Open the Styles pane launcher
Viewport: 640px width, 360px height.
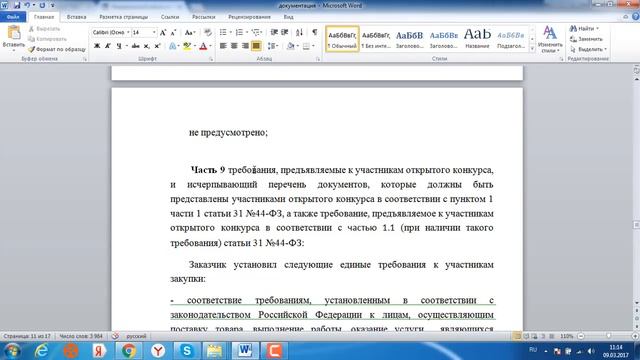[561, 59]
